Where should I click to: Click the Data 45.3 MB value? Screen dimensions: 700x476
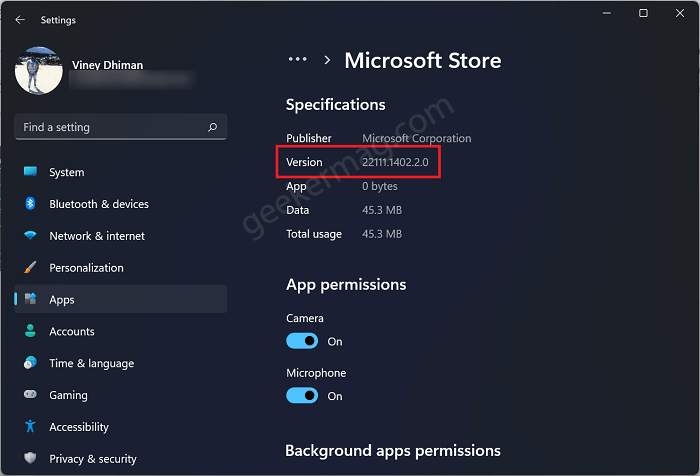[x=382, y=210]
